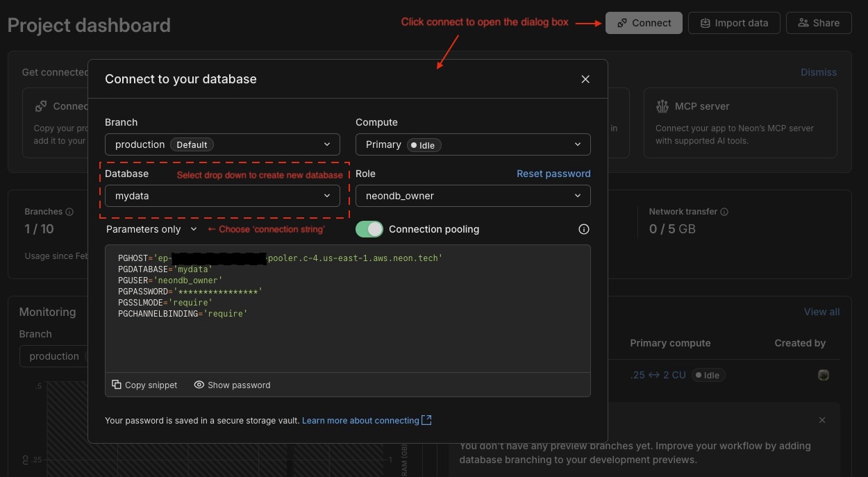Dismiss the Get connected panel
The width and height of the screenshot is (868, 477).
pyautogui.click(x=819, y=72)
